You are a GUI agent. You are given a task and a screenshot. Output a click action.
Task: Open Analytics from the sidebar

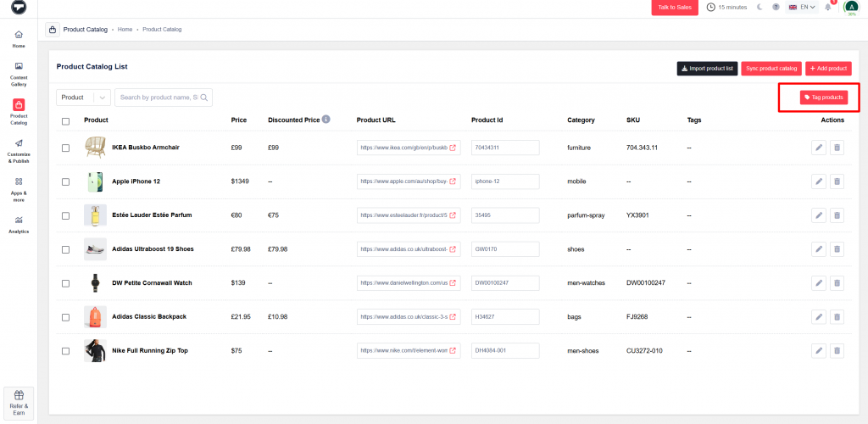click(x=19, y=224)
